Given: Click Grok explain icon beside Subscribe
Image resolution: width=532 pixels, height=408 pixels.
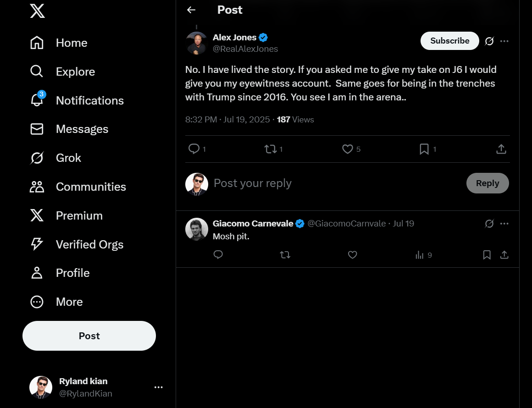Looking at the screenshot, I should [489, 41].
